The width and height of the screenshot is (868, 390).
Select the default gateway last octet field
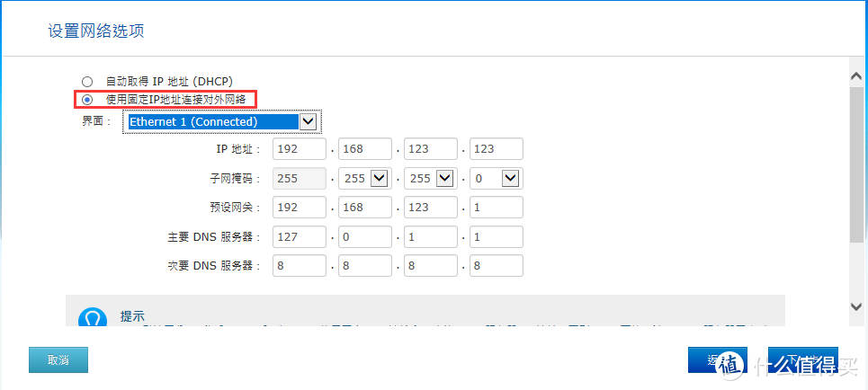(496, 208)
